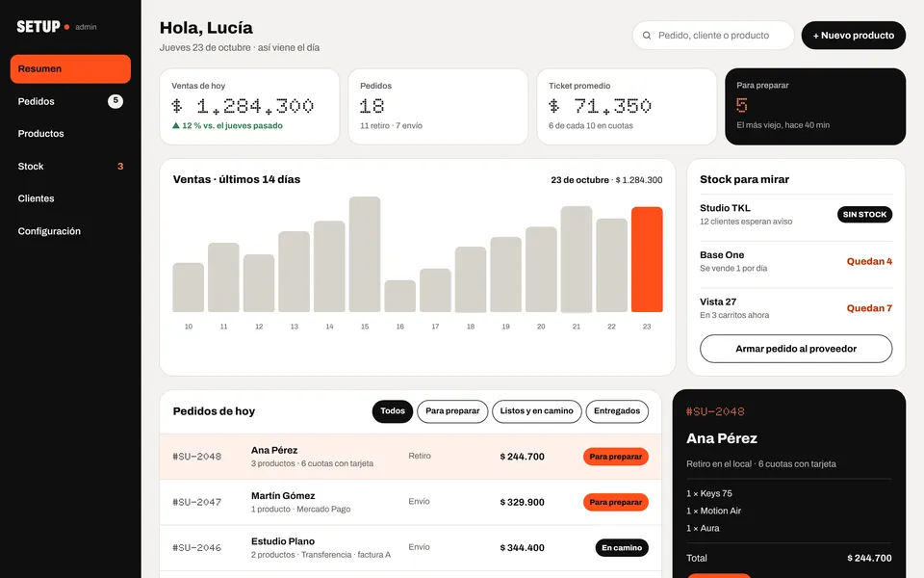Click the chart bar for day 16

point(400,296)
